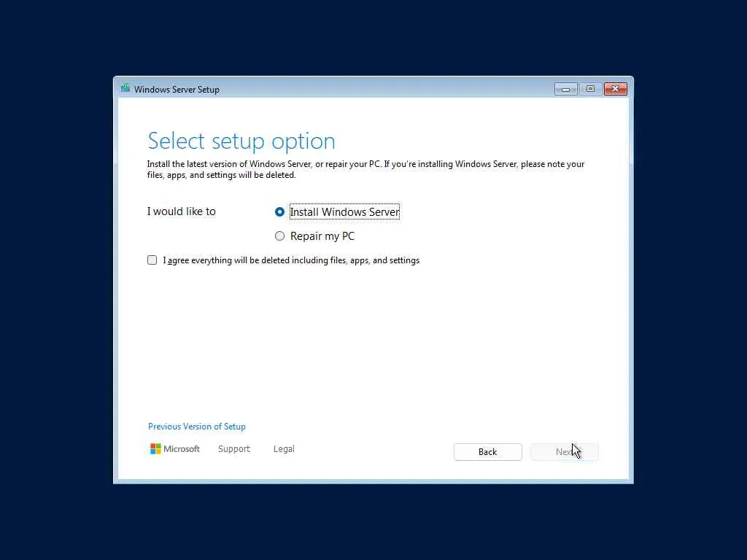This screenshot has height=560, width=747.
Task: Click the 'Select setup option' heading
Action: tap(241, 141)
